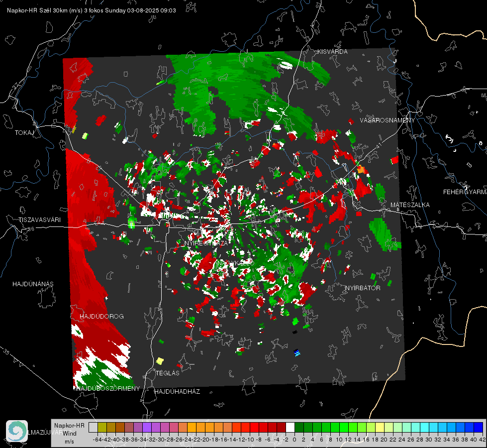Click the swirl weather logo icon
The width and height of the screenshot is (487, 448).
pos(17,431)
